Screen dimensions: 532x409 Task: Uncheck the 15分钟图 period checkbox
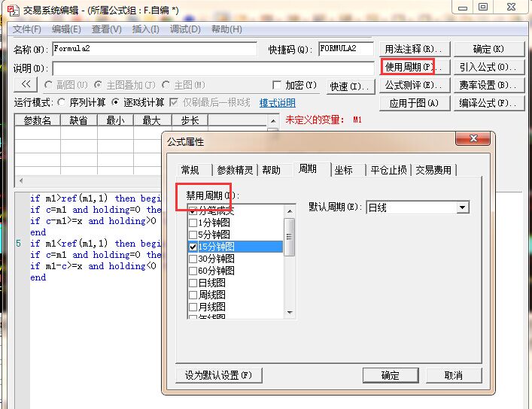pyautogui.click(x=193, y=247)
